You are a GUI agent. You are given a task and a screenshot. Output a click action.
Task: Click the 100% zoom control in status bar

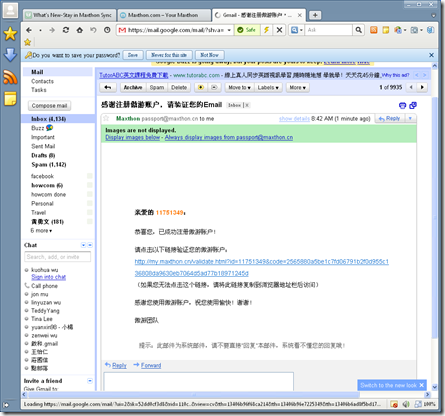coord(429,404)
